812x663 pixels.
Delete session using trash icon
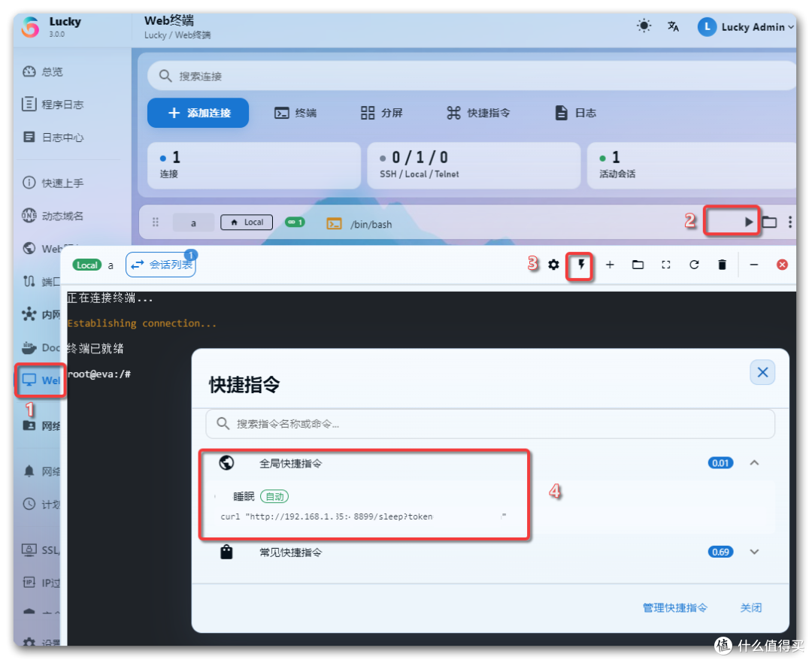coord(722,265)
